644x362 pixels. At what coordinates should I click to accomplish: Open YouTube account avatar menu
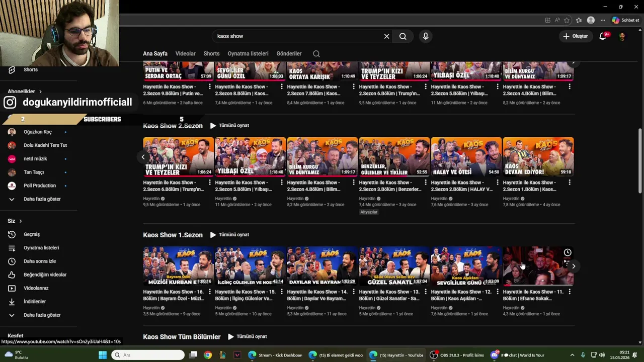click(622, 36)
